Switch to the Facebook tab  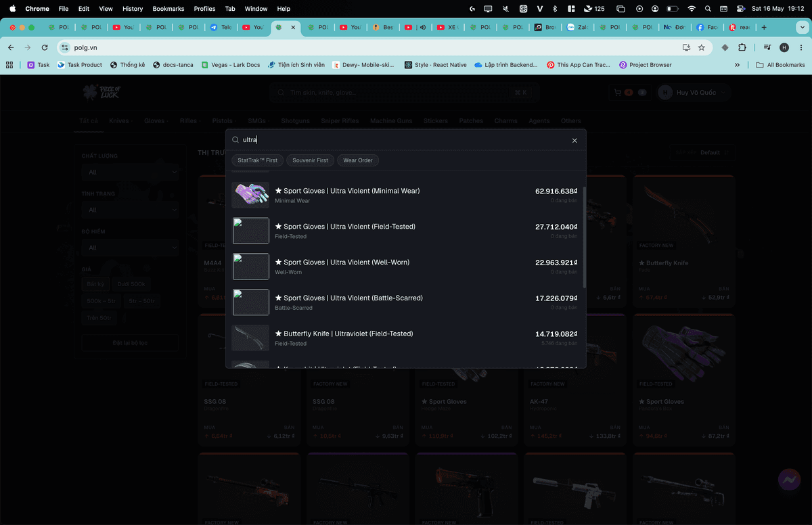(708, 27)
